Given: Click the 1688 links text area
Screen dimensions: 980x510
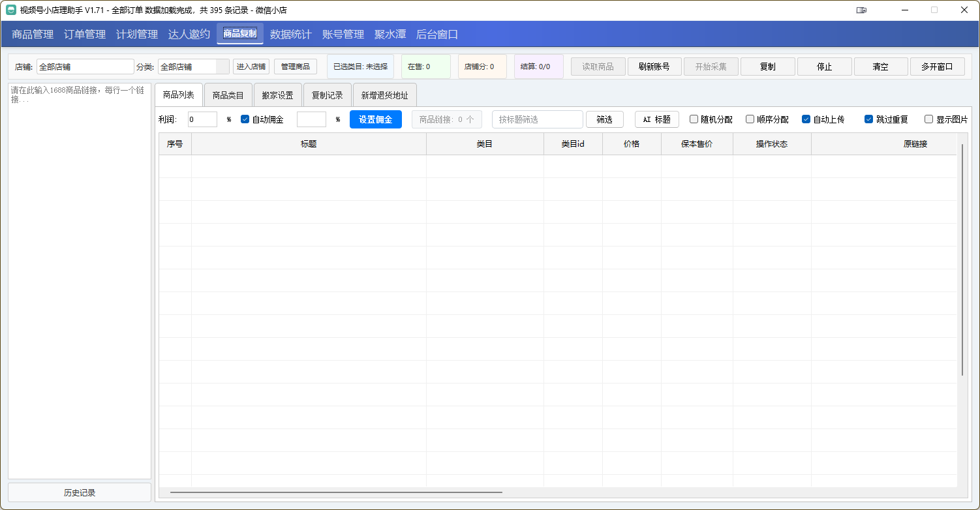Looking at the screenshot, I should pyautogui.click(x=80, y=281).
